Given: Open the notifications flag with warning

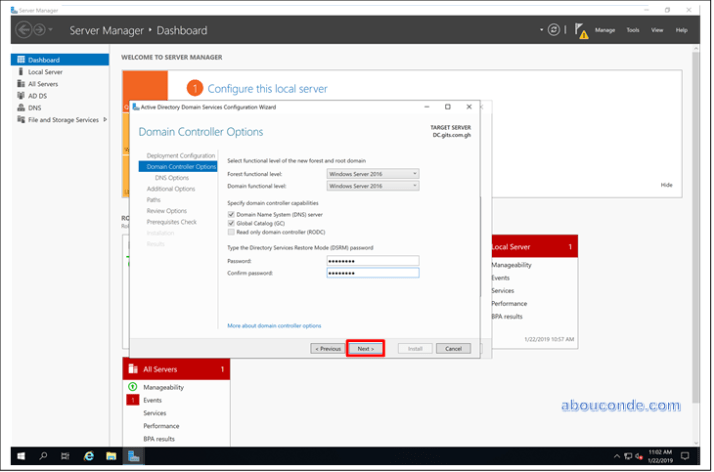Looking at the screenshot, I should click(x=581, y=31).
